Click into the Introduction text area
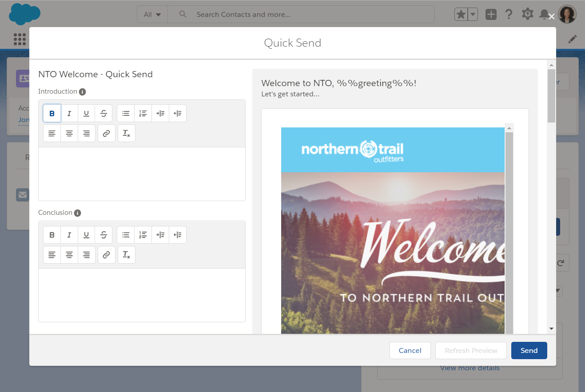 [x=142, y=174]
